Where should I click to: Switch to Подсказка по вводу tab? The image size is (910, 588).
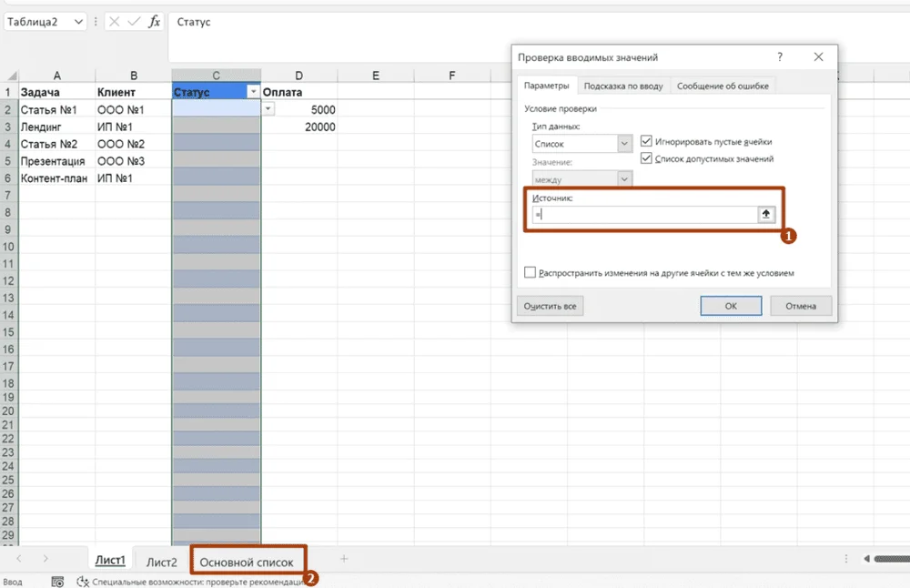pyautogui.click(x=623, y=86)
